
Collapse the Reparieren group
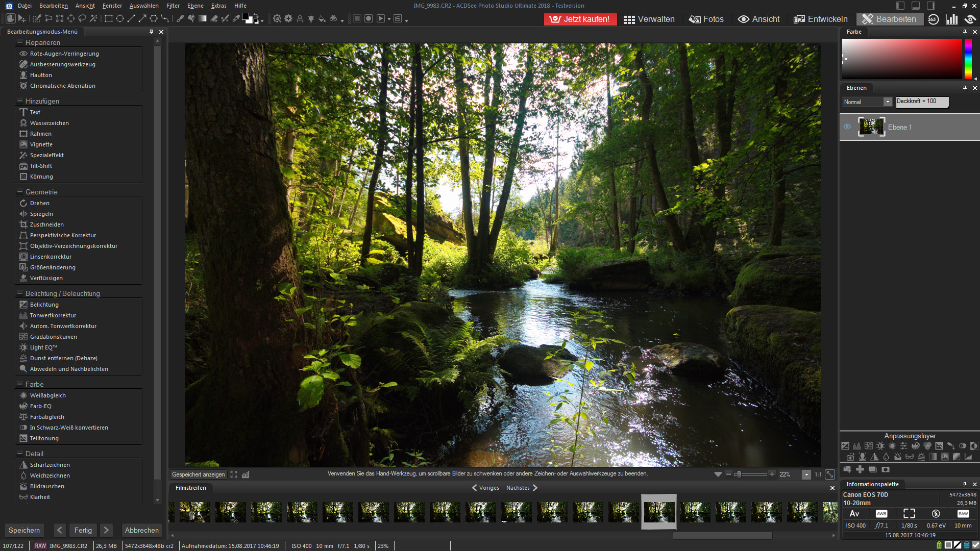(20, 42)
